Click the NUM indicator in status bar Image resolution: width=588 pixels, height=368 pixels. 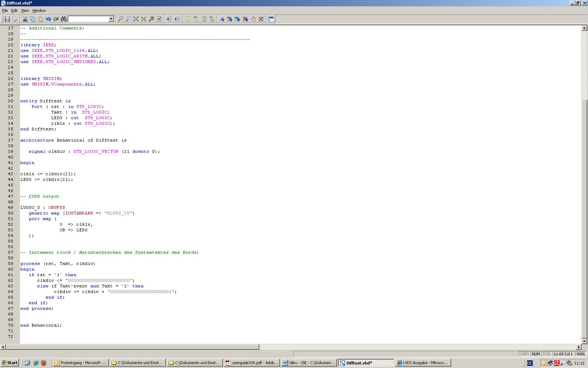coord(536,354)
